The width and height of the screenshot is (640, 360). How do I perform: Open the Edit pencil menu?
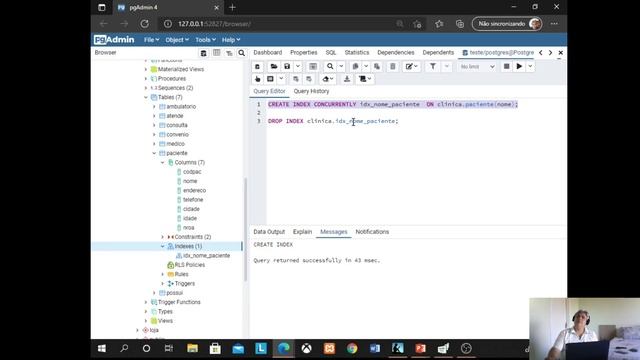pyautogui.click(x=411, y=67)
